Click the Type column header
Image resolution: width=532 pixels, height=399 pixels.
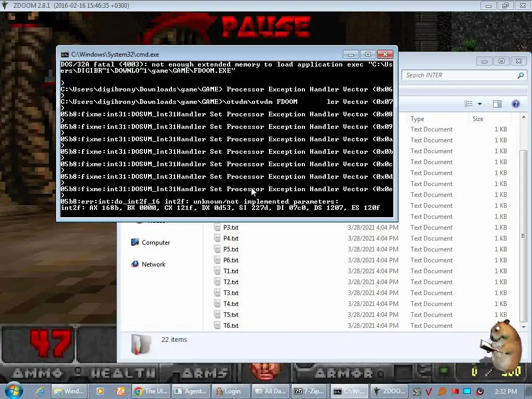pos(417,119)
